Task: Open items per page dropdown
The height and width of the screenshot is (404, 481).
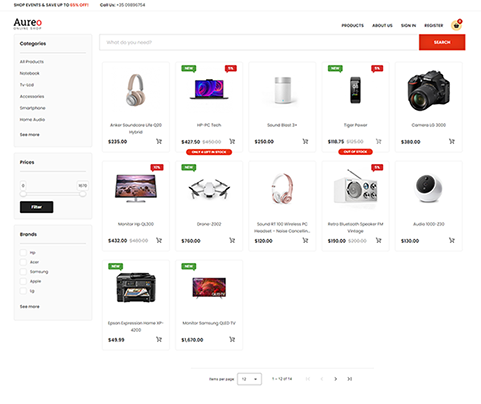Action: 249,379
